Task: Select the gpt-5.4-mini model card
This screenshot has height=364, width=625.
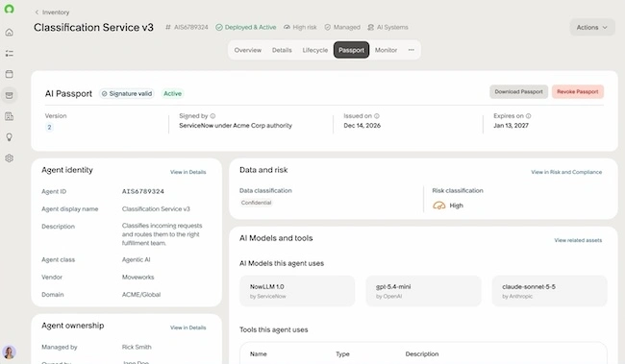Action: 423,291
